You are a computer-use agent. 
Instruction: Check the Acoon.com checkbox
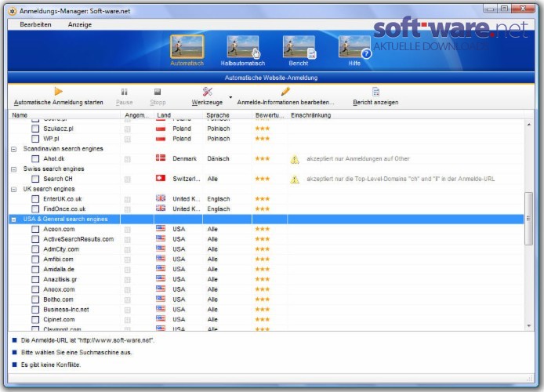[x=35, y=229]
